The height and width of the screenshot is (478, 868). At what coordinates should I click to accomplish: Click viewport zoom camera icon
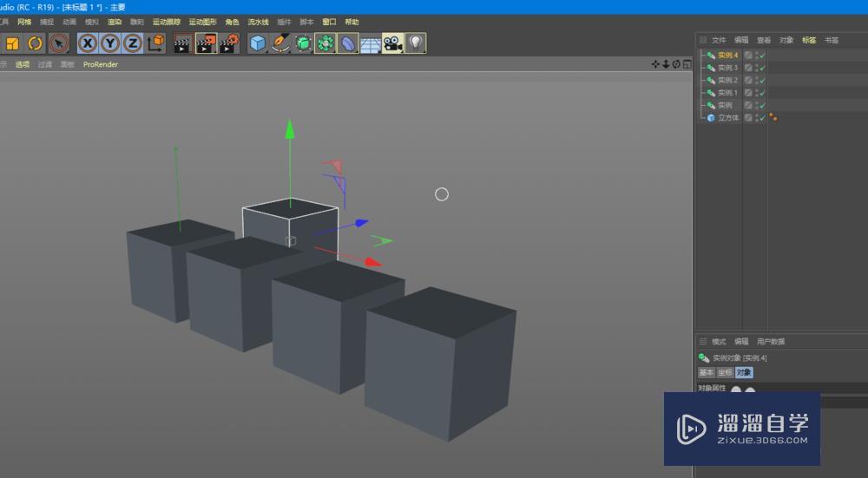click(x=666, y=64)
